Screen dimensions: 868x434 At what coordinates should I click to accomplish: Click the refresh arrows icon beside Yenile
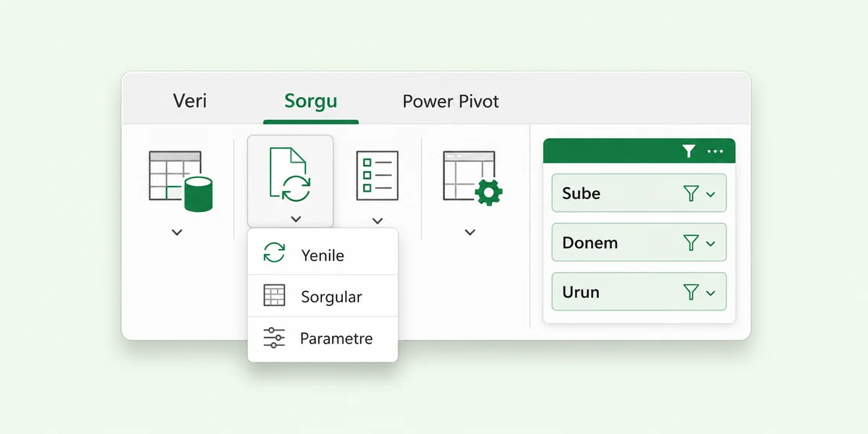pos(274,253)
